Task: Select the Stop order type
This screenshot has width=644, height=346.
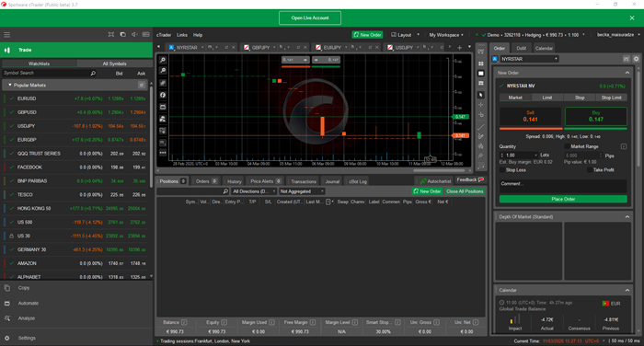Action: pos(580,98)
